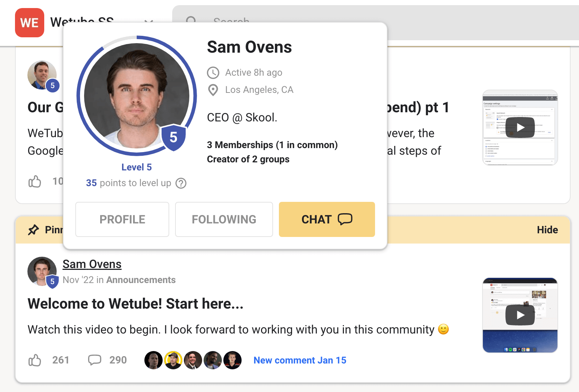Open the new comment from Jan 15
Viewport: 579px width, 392px height.
click(299, 360)
